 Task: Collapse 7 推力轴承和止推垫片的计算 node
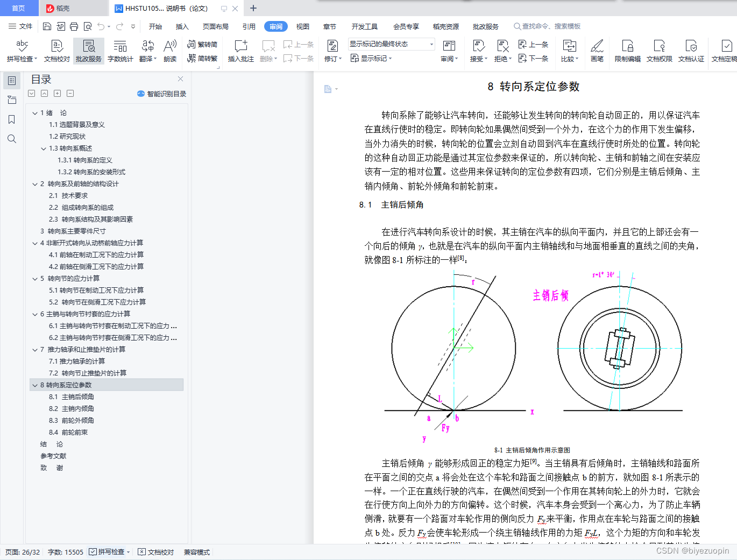35,350
